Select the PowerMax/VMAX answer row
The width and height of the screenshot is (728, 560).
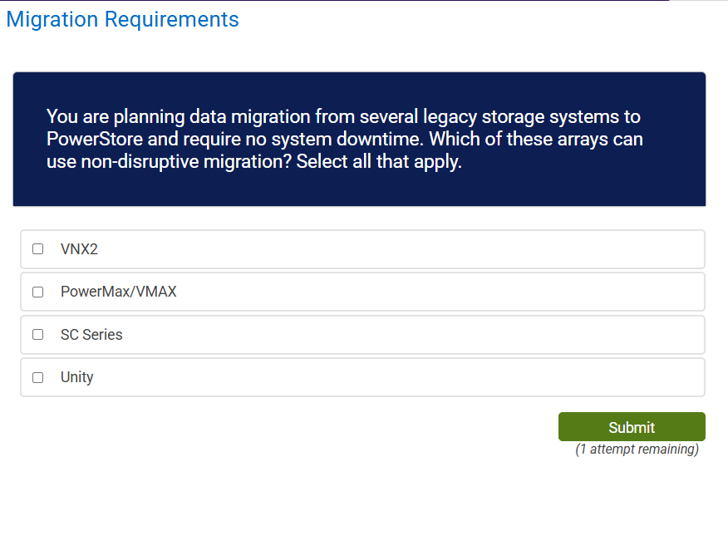pyautogui.click(x=362, y=291)
